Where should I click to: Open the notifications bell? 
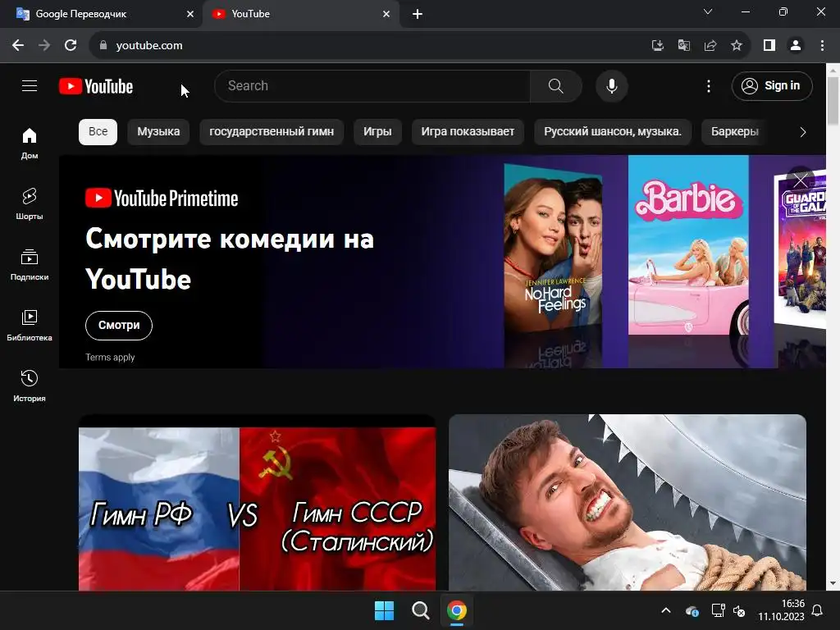(818, 610)
